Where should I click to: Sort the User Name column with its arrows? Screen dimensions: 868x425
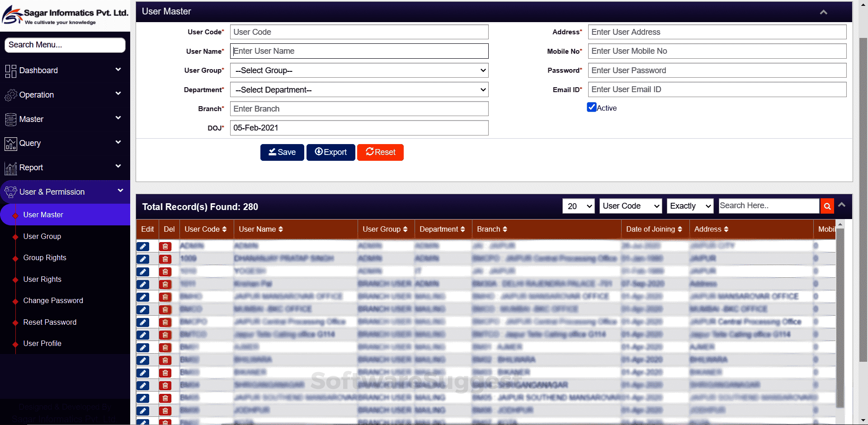pyautogui.click(x=280, y=229)
